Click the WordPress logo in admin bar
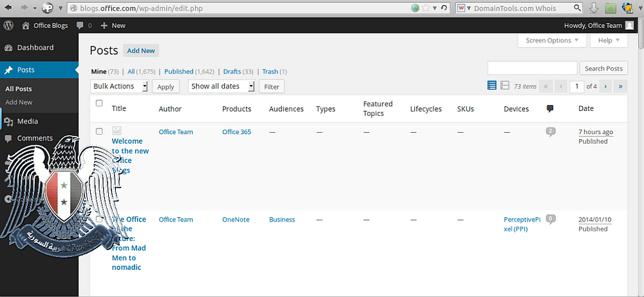 [8, 26]
